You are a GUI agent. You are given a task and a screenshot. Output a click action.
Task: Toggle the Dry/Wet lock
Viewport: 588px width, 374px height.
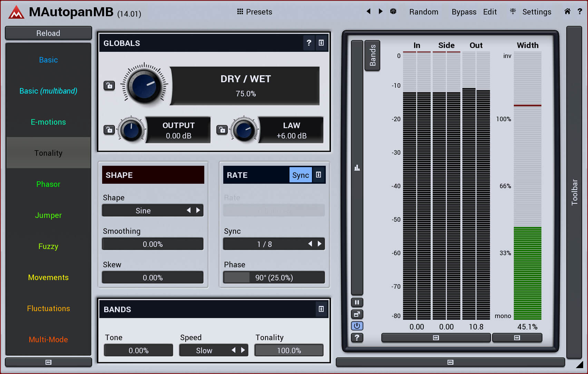(109, 85)
